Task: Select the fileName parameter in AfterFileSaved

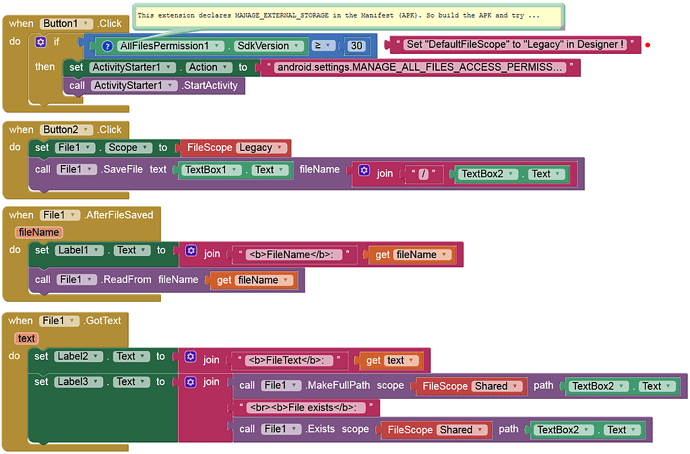Action: 39,232
